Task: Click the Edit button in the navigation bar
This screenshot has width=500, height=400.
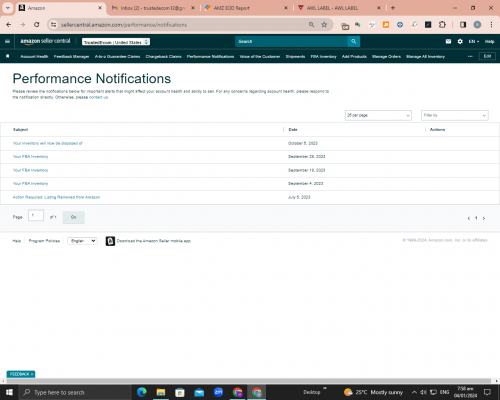Action: coord(487,56)
